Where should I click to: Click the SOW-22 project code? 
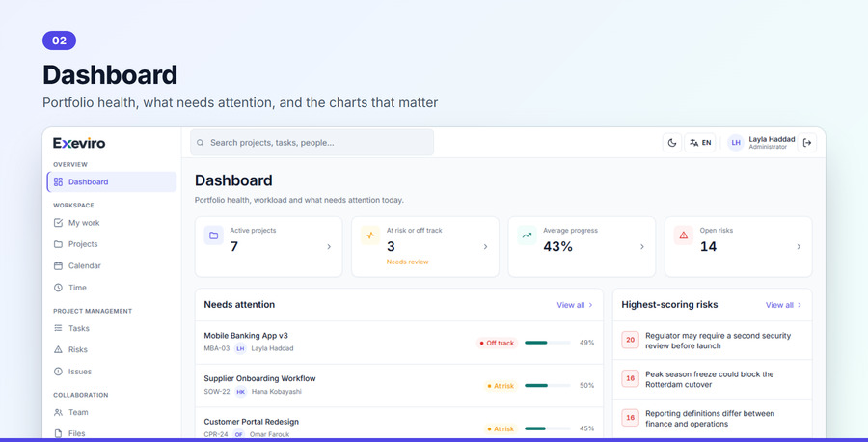click(216, 392)
